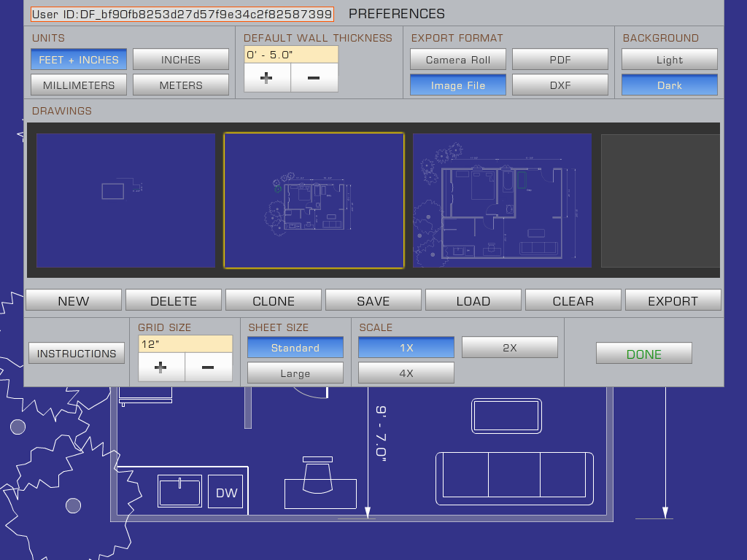Choose Camera Roll export format

pyautogui.click(x=458, y=60)
